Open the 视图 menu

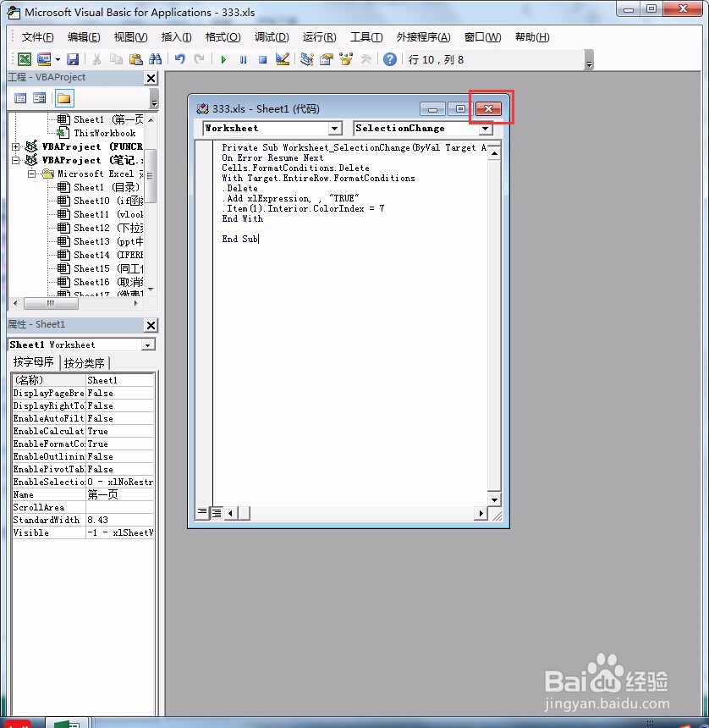click(131, 37)
